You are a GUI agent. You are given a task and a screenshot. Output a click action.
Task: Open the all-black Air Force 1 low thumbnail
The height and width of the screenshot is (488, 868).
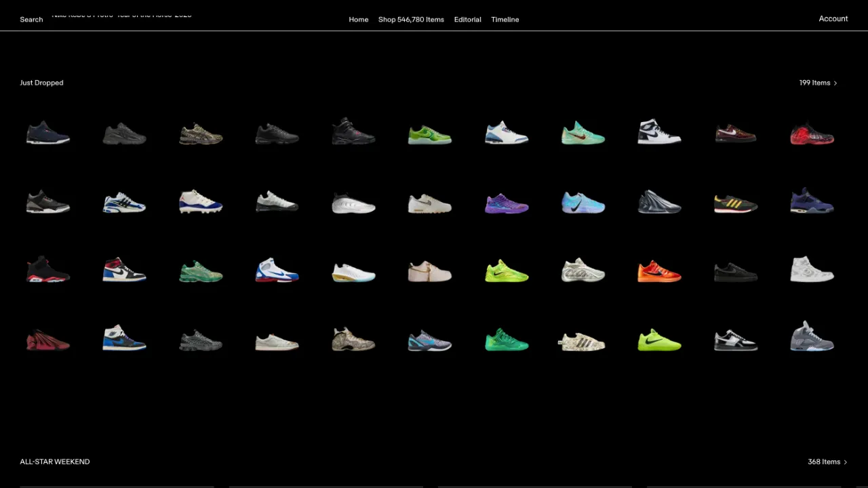click(736, 273)
